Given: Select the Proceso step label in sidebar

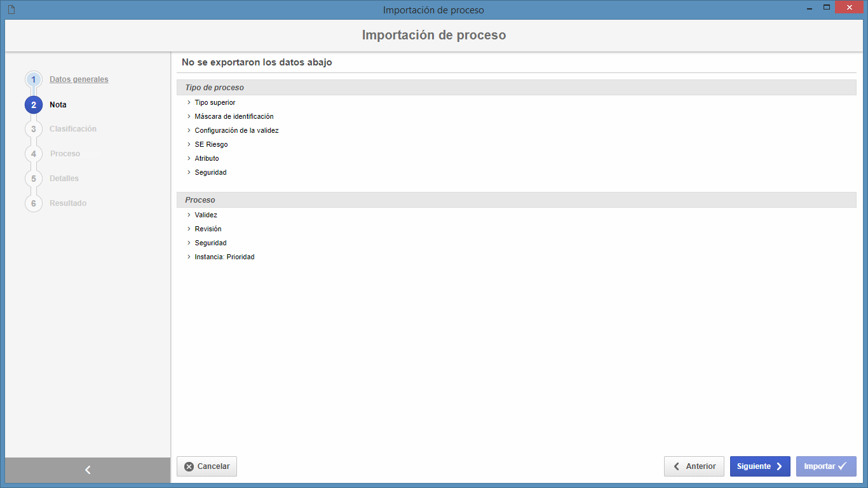Looking at the screenshot, I should [65, 154].
